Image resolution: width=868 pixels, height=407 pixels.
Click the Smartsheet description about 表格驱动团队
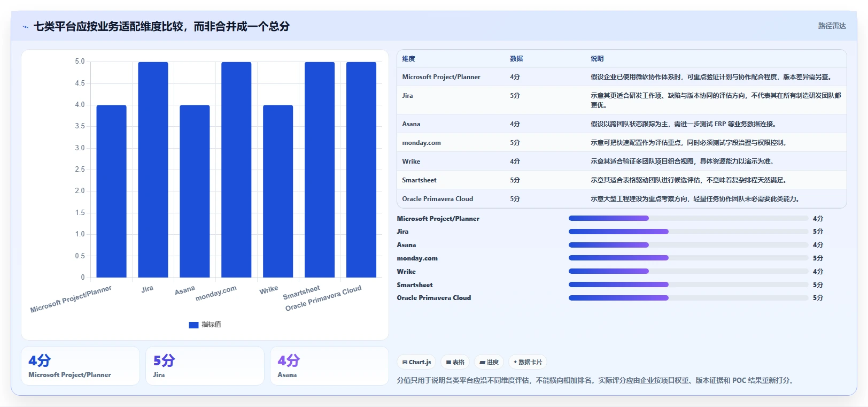(688, 180)
